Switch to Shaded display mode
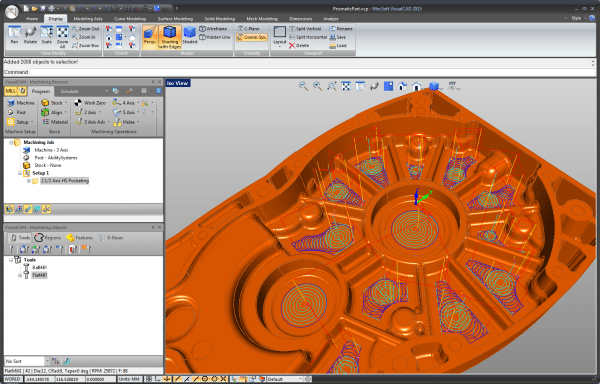The width and height of the screenshot is (600, 384). 189,35
